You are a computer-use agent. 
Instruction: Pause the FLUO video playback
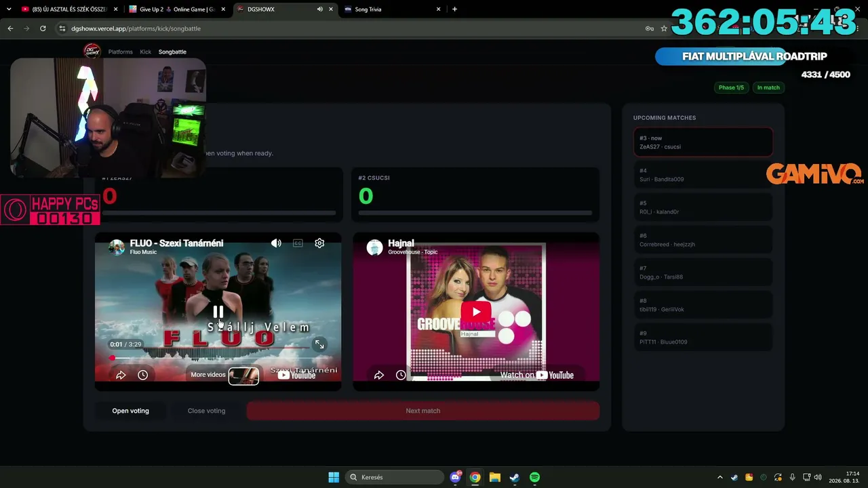click(218, 312)
